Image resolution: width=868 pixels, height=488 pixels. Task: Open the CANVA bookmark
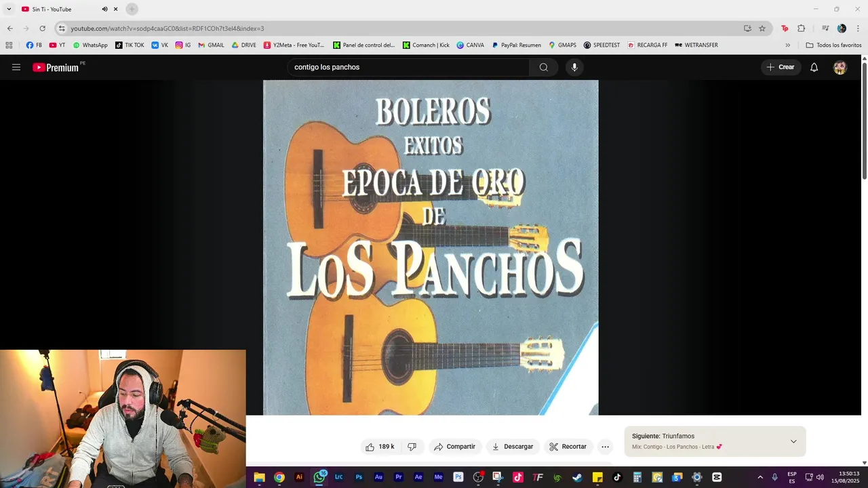[x=471, y=45]
